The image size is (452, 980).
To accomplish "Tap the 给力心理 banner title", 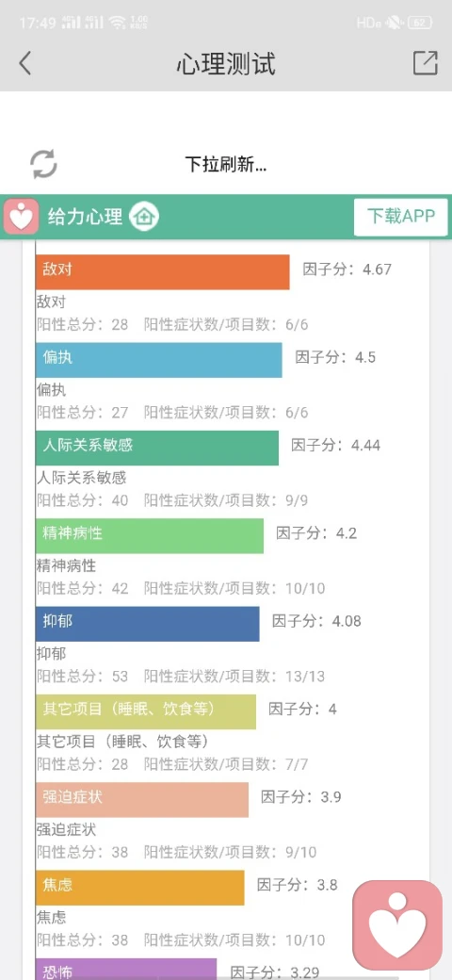I will pos(86,217).
